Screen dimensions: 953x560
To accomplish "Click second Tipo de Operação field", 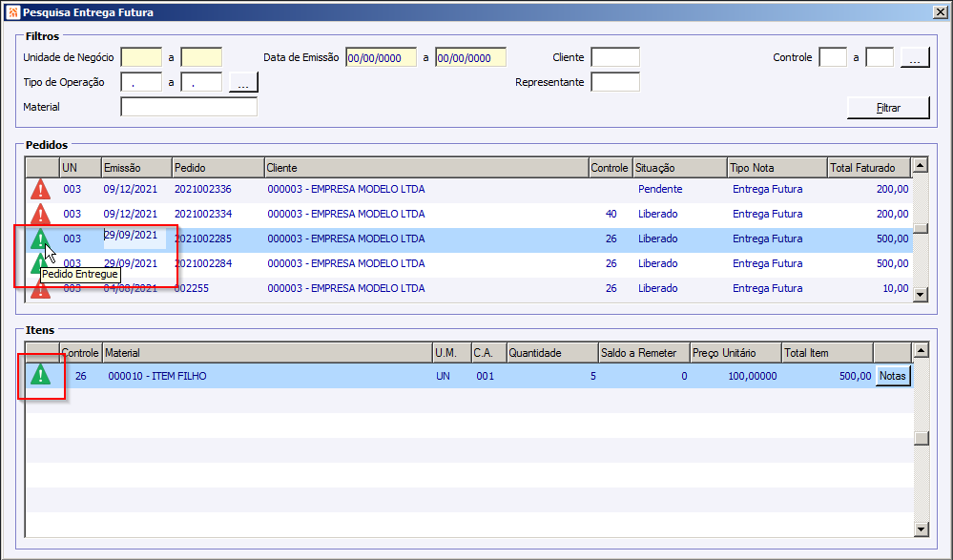I will [201, 82].
